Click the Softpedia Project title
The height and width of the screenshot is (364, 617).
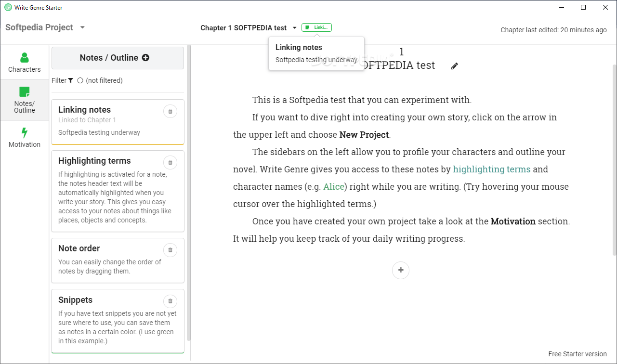[x=39, y=27]
